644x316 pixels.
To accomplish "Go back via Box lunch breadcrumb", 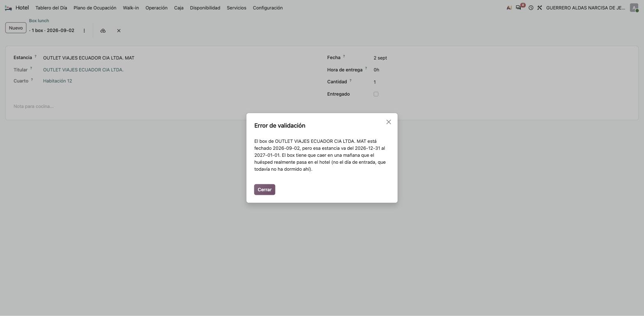I will (x=39, y=21).
